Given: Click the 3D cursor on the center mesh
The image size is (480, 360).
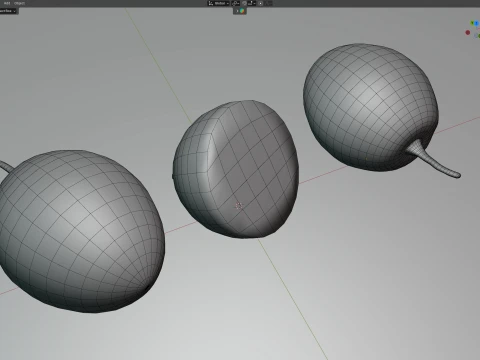Looking at the screenshot, I should point(239,206).
